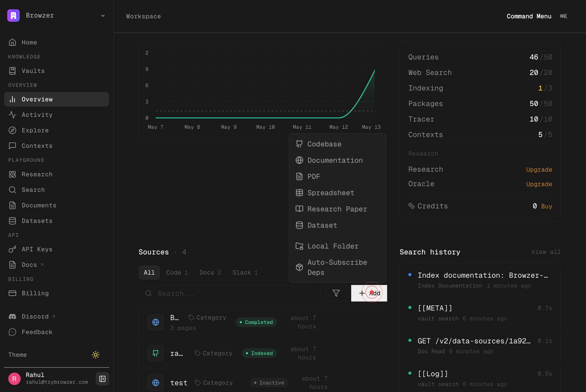Click the Discord logo icon
The height and width of the screenshot is (392, 586).
(12, 316)
